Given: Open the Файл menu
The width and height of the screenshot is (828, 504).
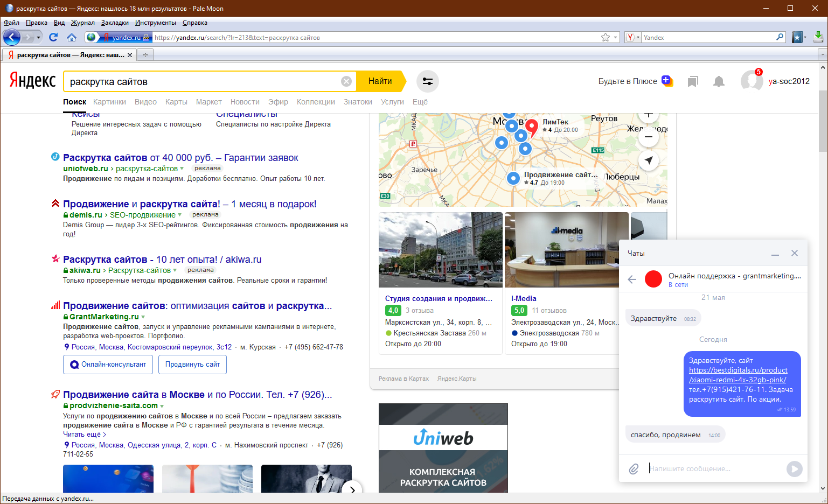Looking at the screenshot, I should pyautogui.click(x=11, y=23).
